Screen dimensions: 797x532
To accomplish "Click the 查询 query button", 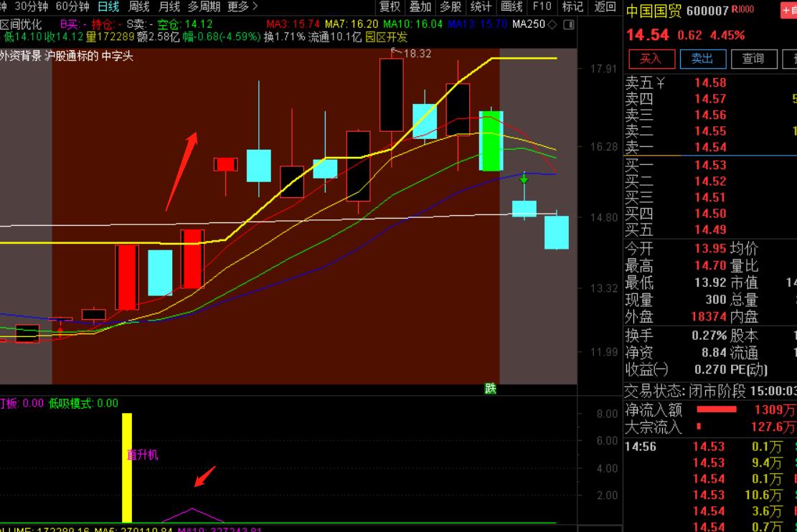I will 753,58.
